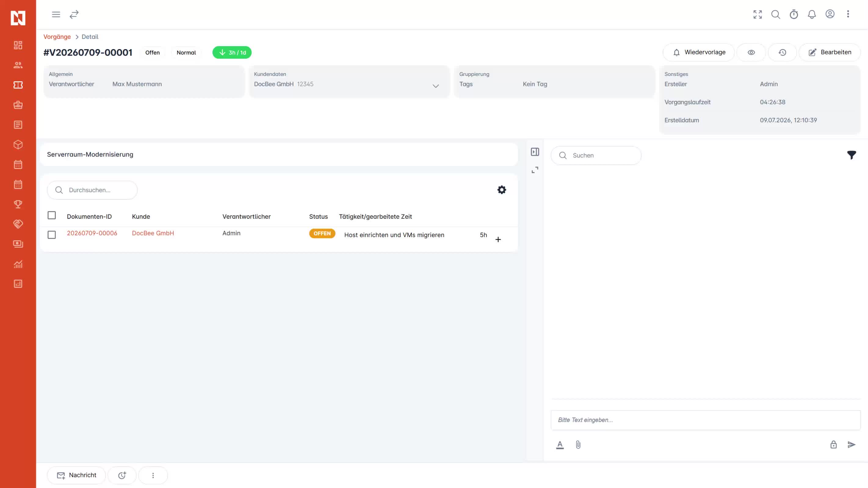Image resolution: width=868 pixels, height=488 pixels.
Task: Open the document list icon in sidebar
Action: tap(18, 125)
